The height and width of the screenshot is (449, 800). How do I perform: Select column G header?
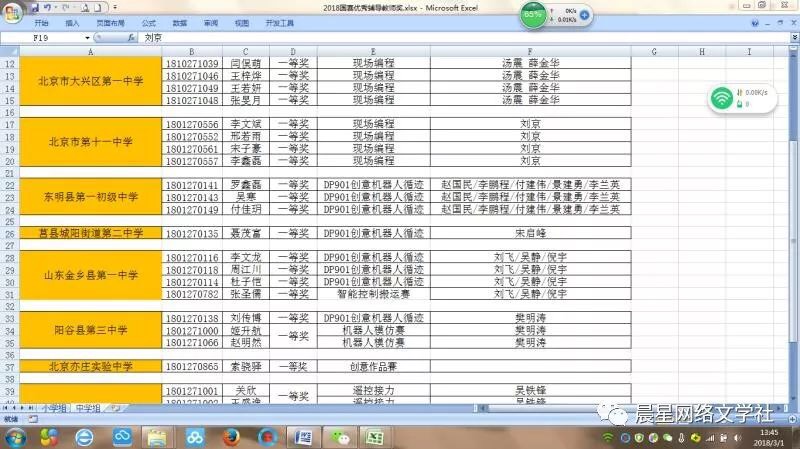tap(653, 51)
